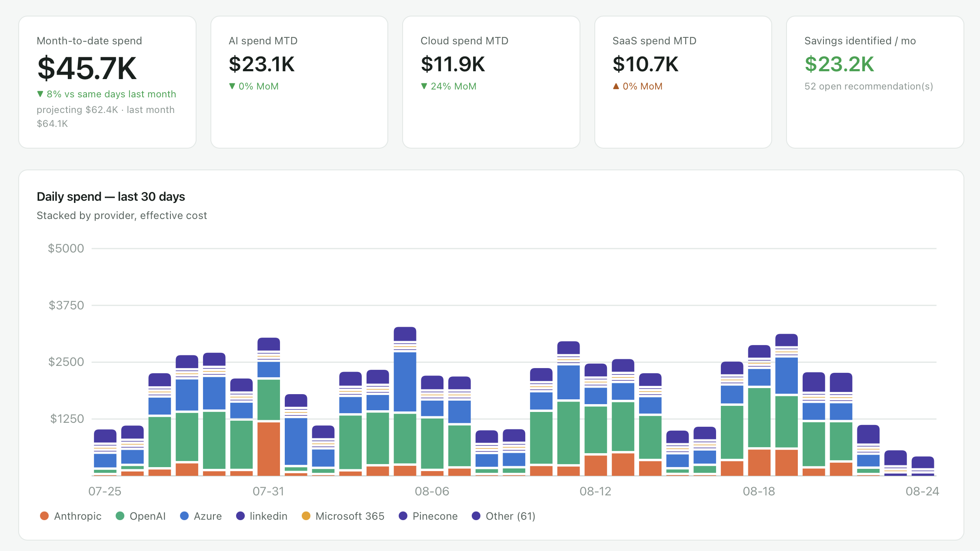The image size is (980, 551).
Task: Click the OpenAI green legend dot
Action: [x=120, y=516]
